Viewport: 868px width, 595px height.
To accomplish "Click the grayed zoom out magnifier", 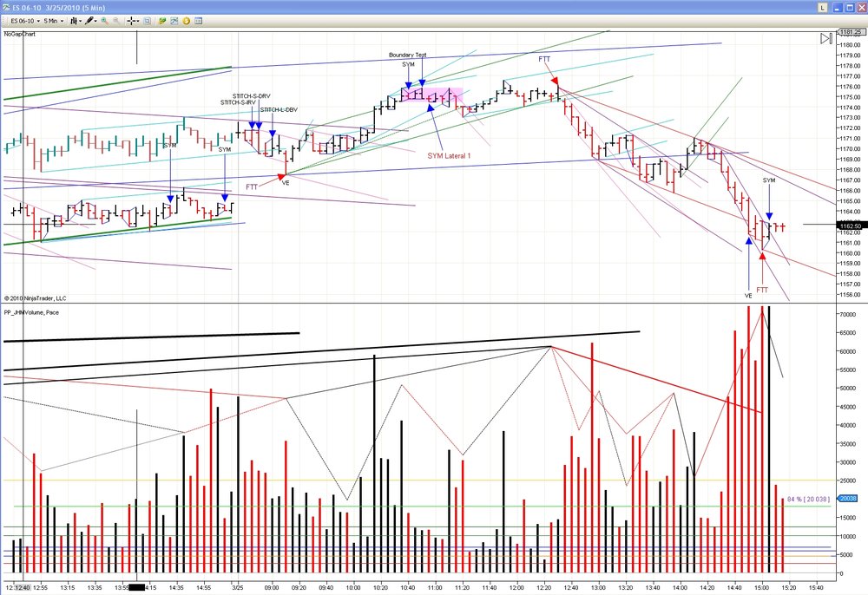I will (116, 21).
